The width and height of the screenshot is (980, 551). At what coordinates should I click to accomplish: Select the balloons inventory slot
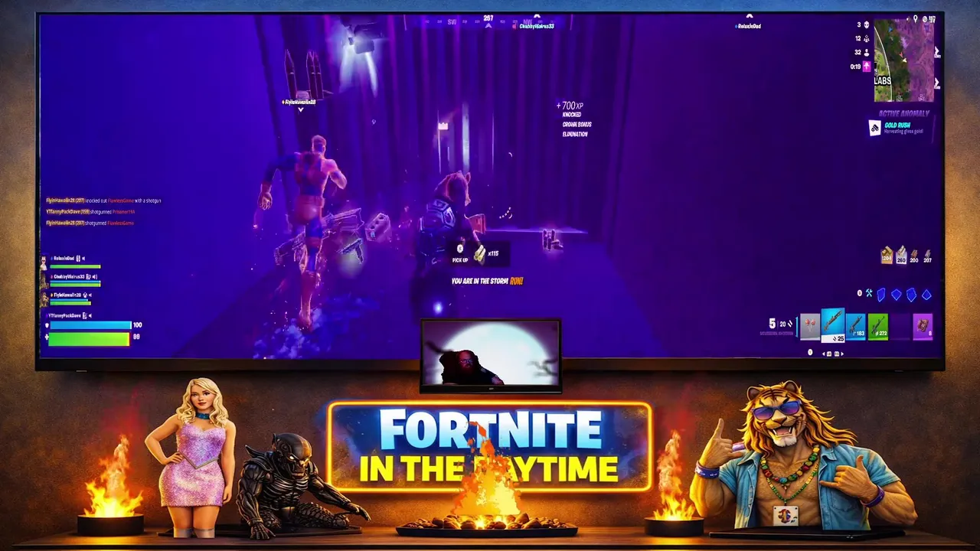click(810, 327)
